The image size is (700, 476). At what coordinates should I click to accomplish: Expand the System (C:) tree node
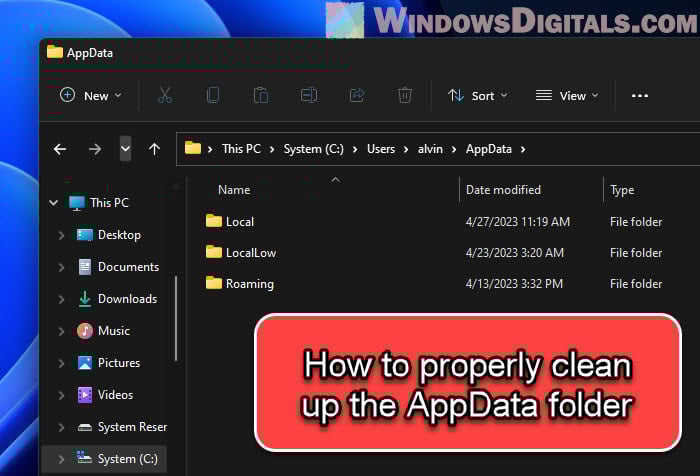(x=62, y=459)
